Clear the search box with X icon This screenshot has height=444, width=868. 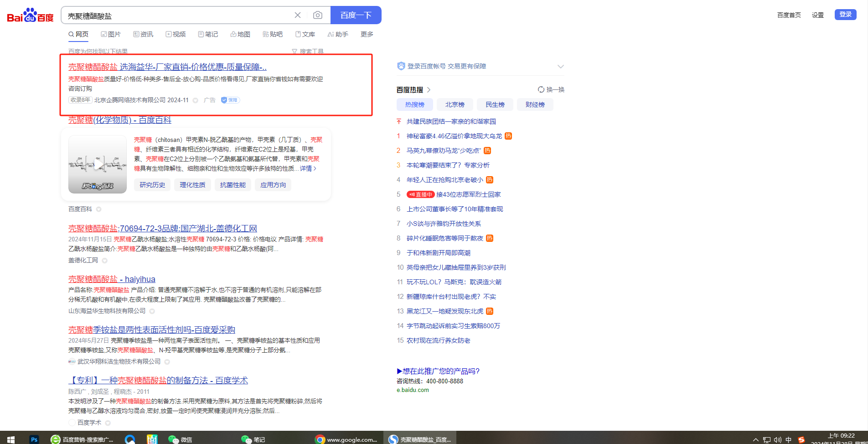pos(298,15)
